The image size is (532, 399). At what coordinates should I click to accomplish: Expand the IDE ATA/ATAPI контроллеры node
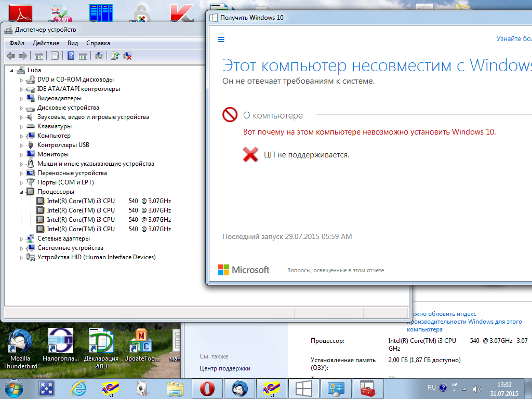click(21, 89)
